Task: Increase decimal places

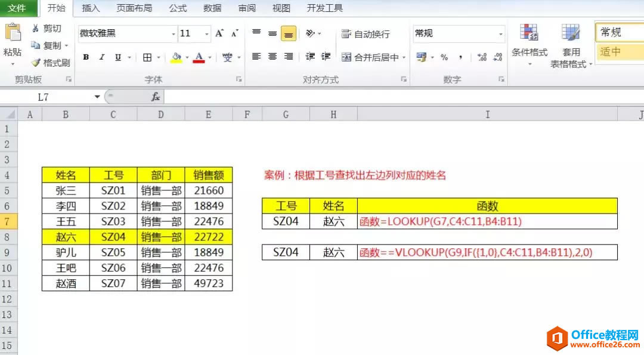Action: pos(482,57)
